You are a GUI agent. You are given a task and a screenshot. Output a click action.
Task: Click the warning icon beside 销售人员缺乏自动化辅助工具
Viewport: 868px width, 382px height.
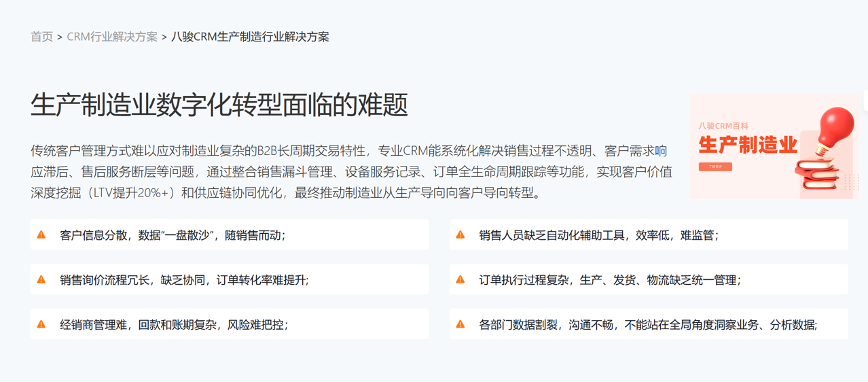(x=460, y=235)
